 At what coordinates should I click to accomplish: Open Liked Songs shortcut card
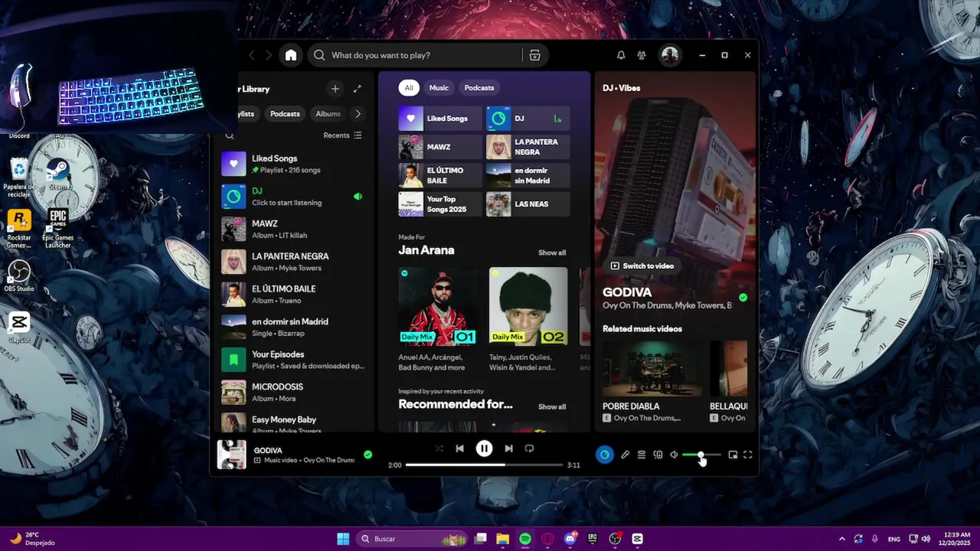[x=440, y=119]
